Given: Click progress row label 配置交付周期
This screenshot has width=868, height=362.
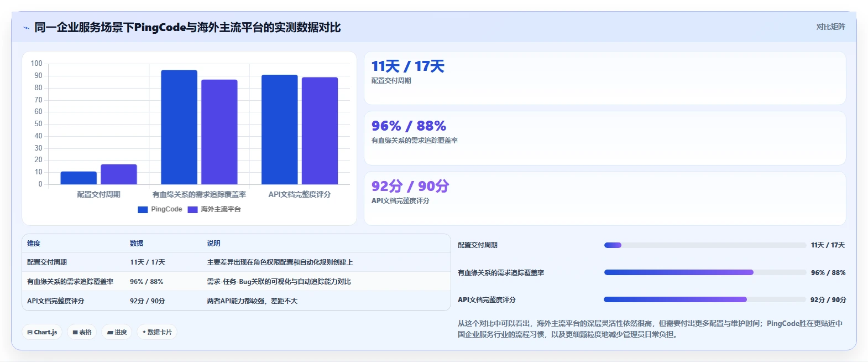Looking at the screenshot, I should tap(478, 245).
